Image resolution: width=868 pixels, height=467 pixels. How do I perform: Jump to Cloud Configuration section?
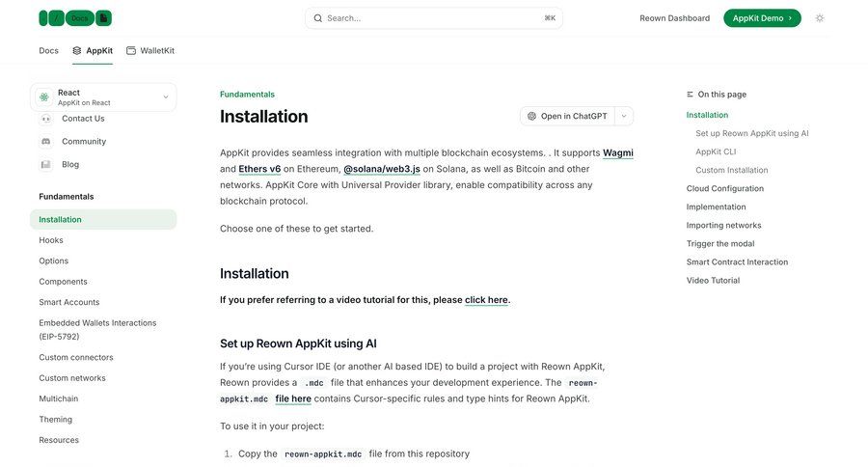(x=725, y=189)
